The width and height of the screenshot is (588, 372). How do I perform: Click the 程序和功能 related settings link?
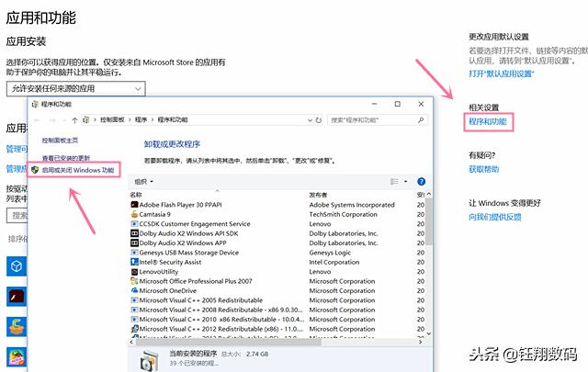click(488, 121)
